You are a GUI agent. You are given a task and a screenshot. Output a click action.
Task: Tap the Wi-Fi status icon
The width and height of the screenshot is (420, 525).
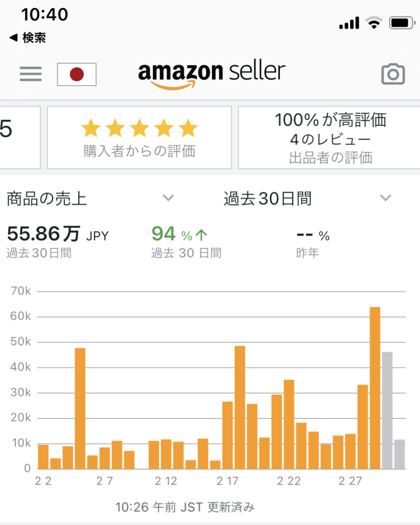coord(374,23)
